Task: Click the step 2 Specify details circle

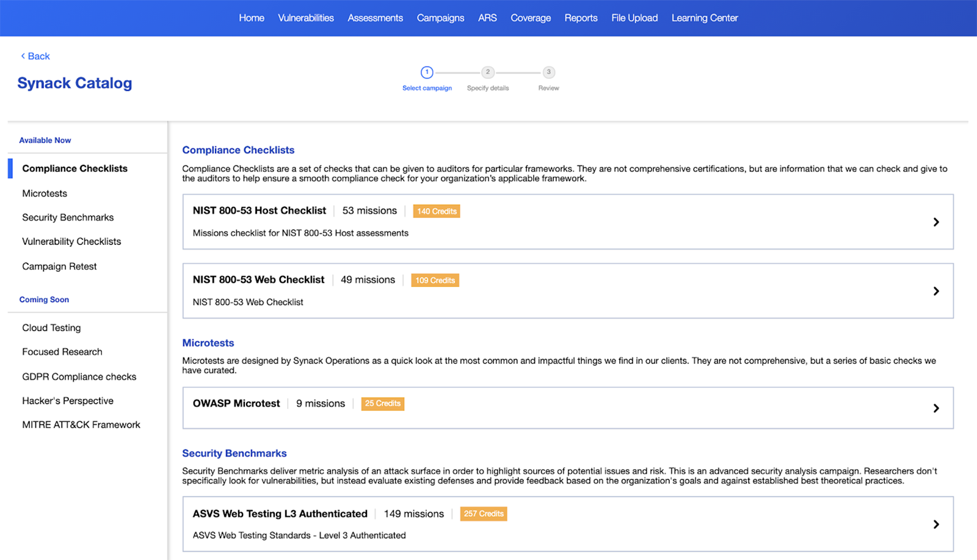Action: [487, 72]
